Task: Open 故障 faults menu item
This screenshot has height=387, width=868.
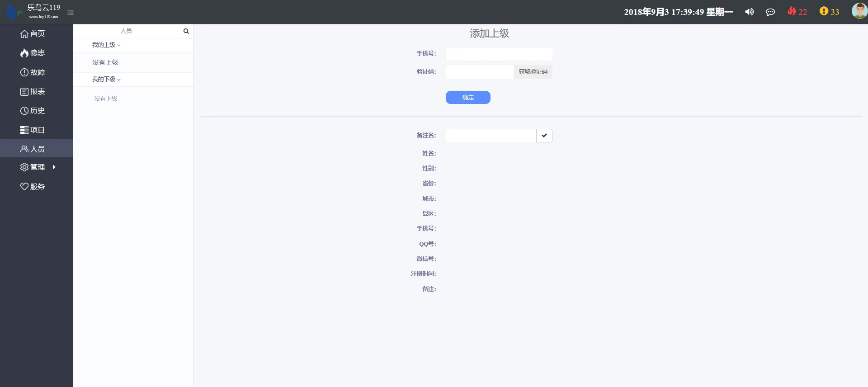Action: coord(33,72)
